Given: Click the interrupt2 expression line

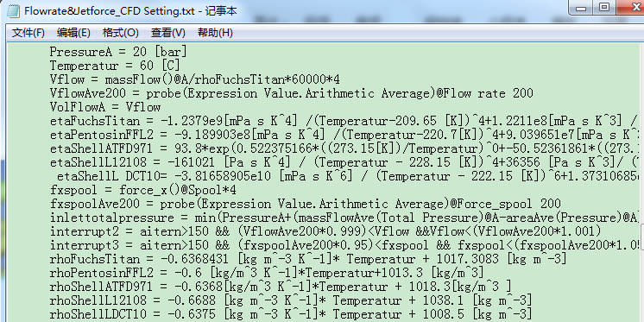Looking at the screenshot, I should tap(325, 231).
